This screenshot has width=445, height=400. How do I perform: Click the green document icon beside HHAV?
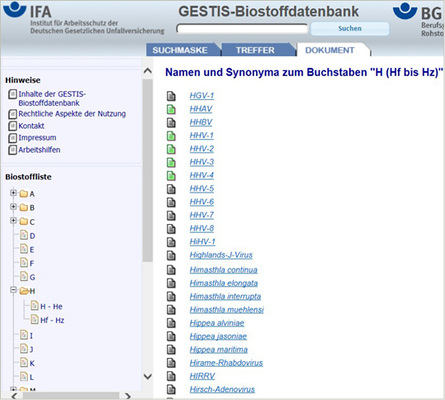[x=171, y=109]
